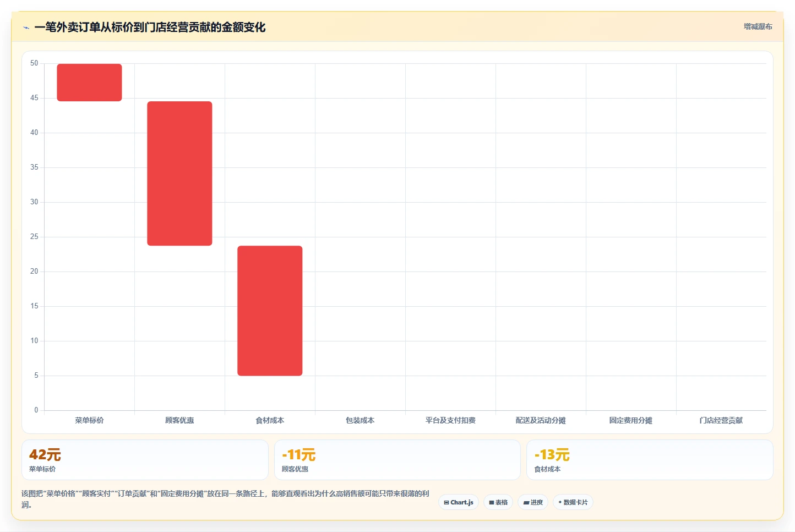Screen dimensions: 795x532
Task: Click the 顾客优惠 axis label
Action: pyautogui.click(x=179, y=420)
